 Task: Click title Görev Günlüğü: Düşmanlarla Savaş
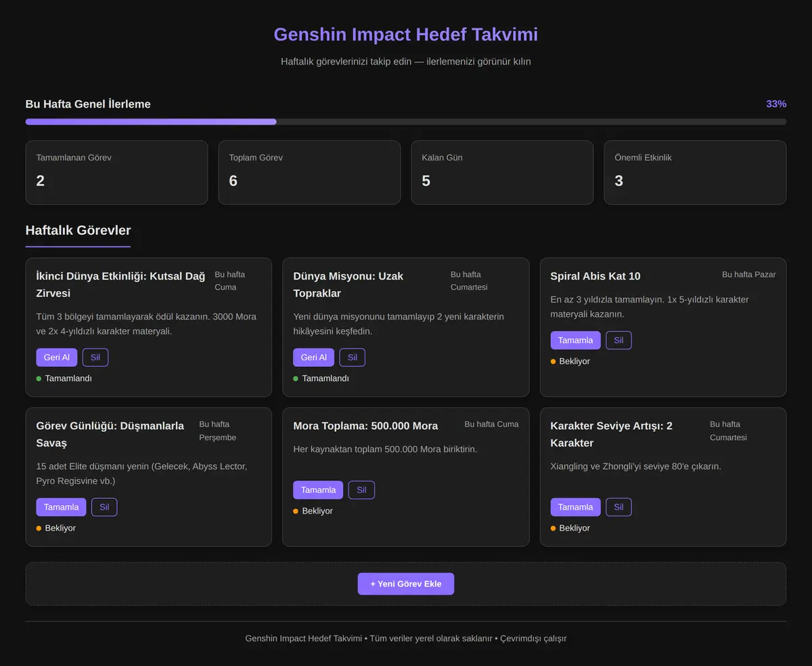[x=110, y=434]
